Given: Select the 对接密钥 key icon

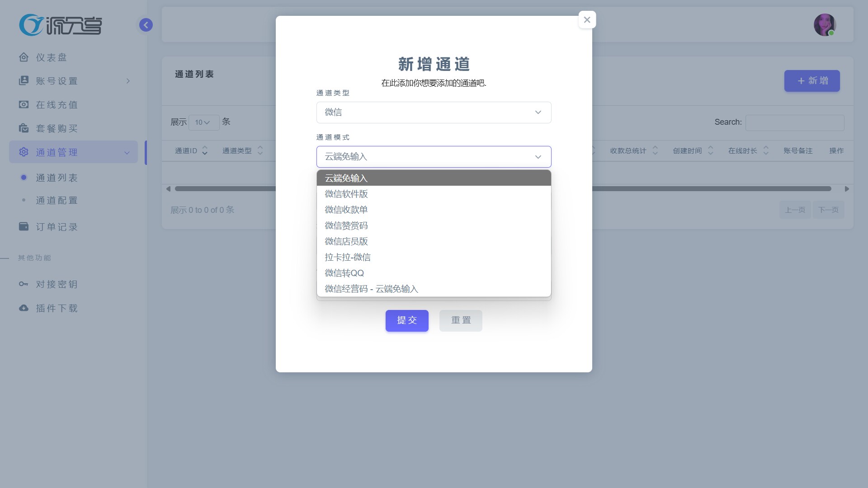Looking at the screenshot, I should click(24, 284).
